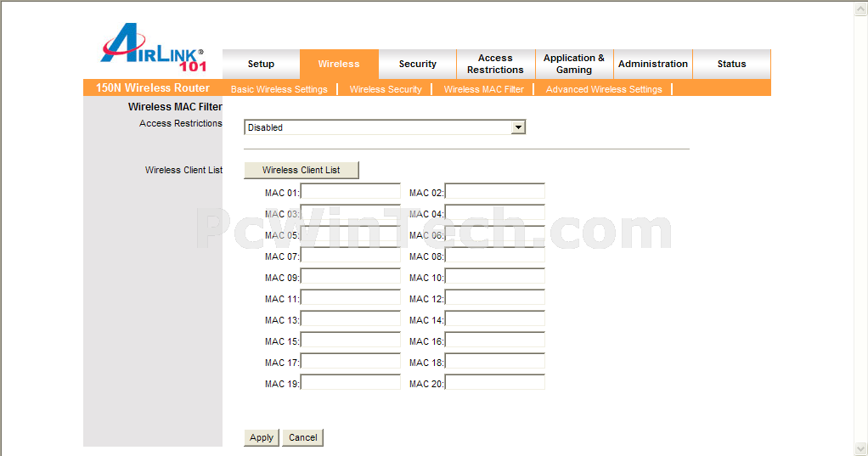Focus the MAC 07 input field

[x=351, y=255]
